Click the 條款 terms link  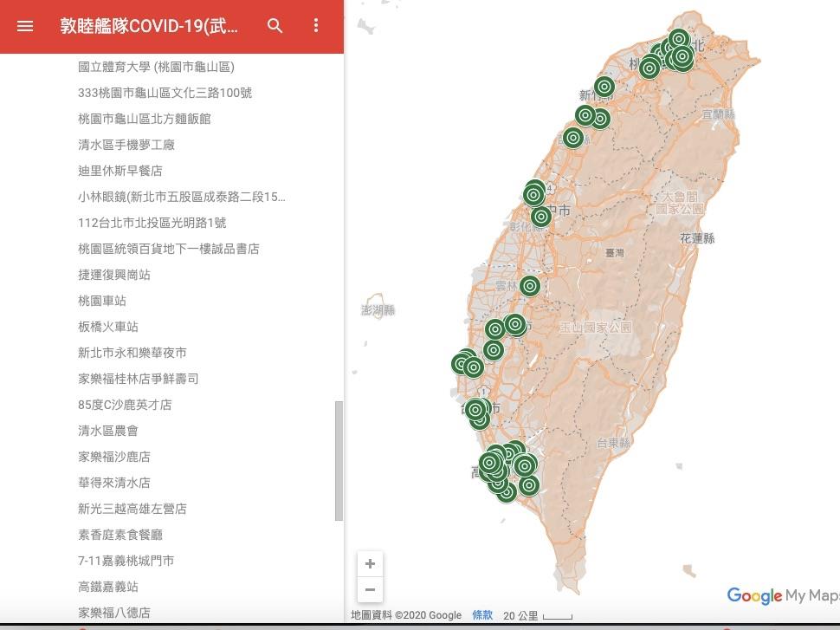(482, 615)
